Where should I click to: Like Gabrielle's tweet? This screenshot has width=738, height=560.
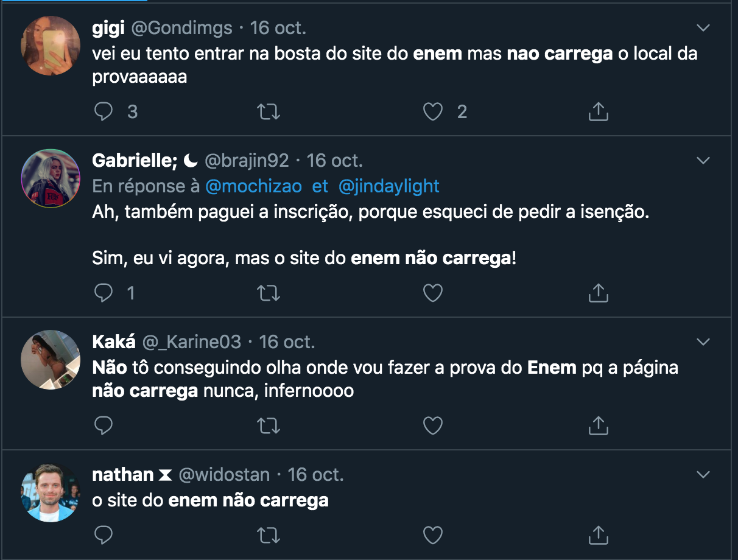coord(433,293)
